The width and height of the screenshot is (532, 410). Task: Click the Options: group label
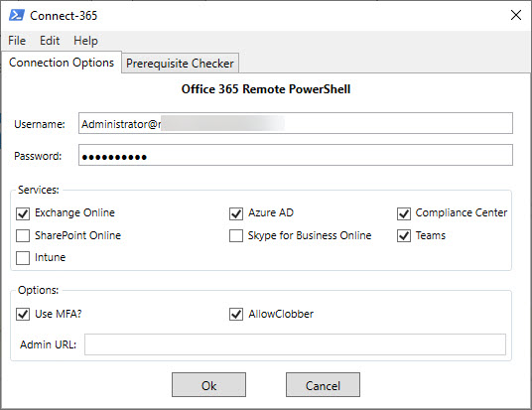pyautogui.click(x=38, y=290)
